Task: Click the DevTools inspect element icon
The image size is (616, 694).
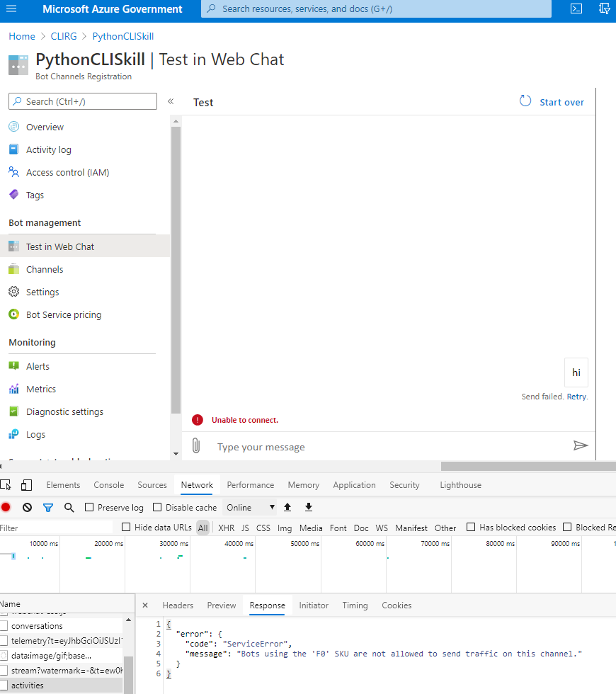Action: tap(6, 485)
